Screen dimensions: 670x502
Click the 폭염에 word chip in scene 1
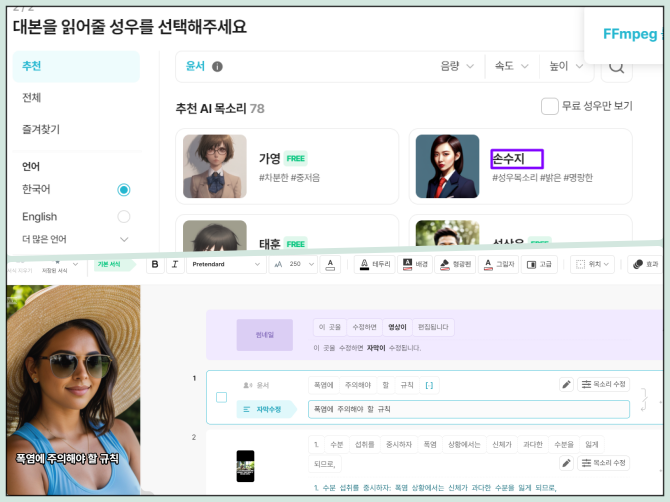tap(323, 385)
